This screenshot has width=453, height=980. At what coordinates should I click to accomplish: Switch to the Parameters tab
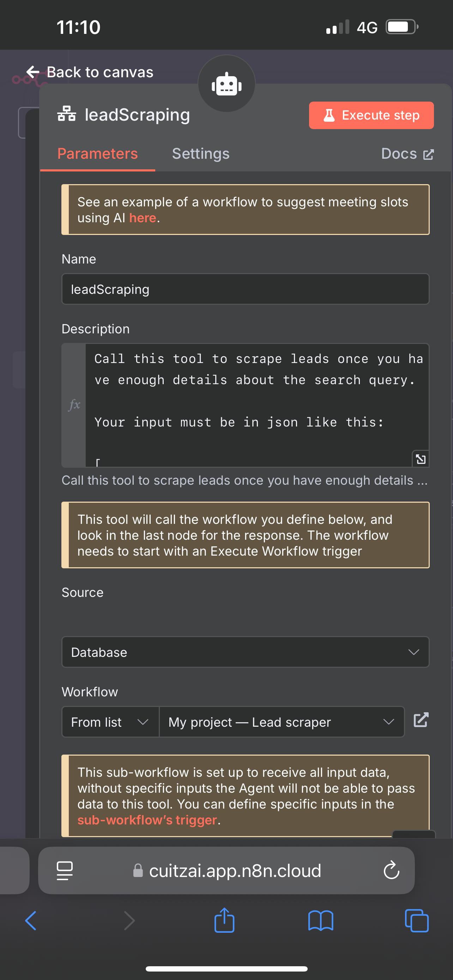pyautogui.click(x=97, y=154)
